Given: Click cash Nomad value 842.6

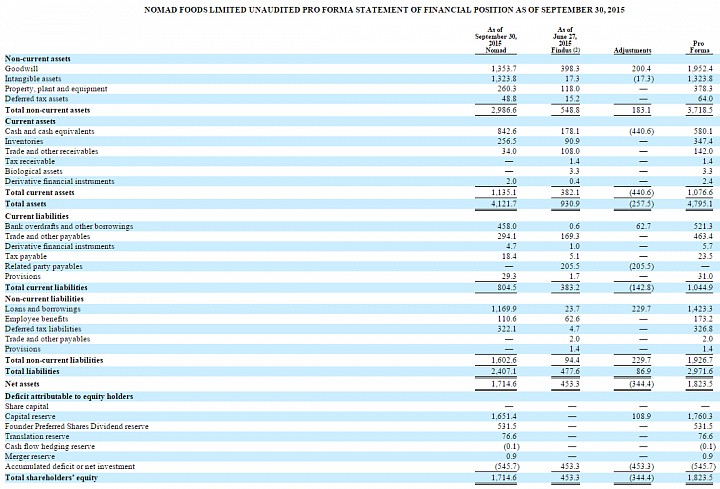Looking at the screenshot, I should 507,131.
